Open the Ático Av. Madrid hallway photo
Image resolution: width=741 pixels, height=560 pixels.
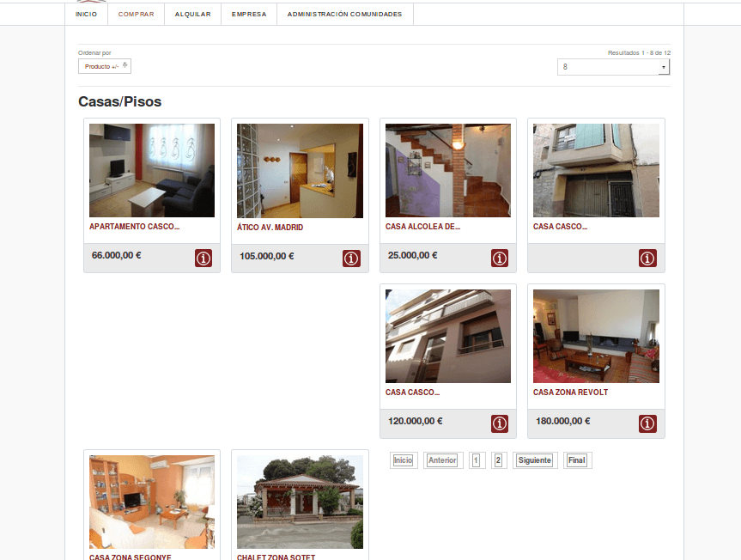(x=300, y=171)
